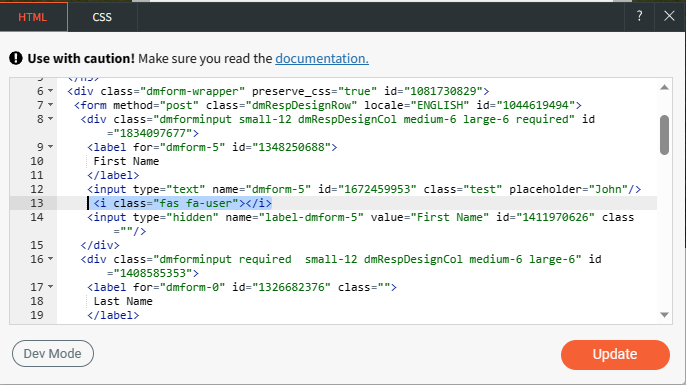Screen dimensions: 686x385
Task: Click the id="1326682376" attribute on line 17
Action: click(281, 287)
